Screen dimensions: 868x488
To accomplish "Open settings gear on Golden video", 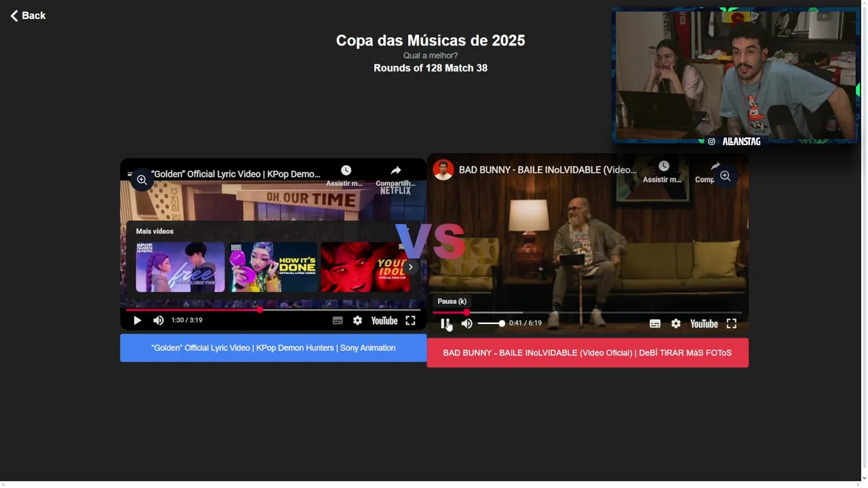I will (x=357, y=321).
